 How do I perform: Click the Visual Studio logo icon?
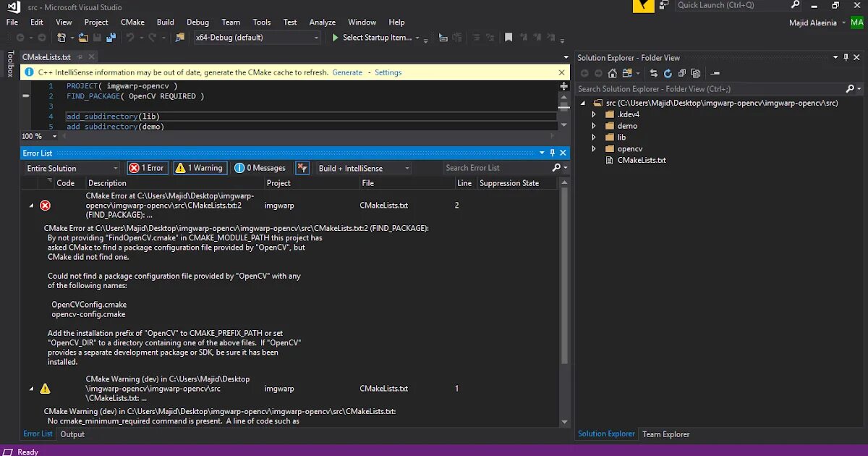(14, 7)
